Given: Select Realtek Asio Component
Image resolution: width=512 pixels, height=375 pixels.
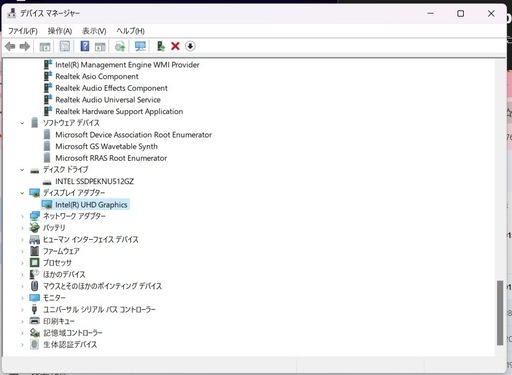Looking at the screenshot, I should point(97,76).
